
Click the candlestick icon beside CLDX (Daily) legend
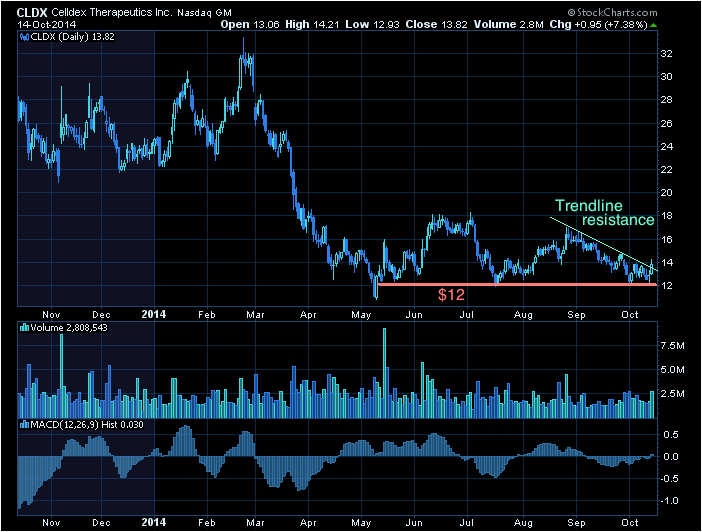pos(25,37)
